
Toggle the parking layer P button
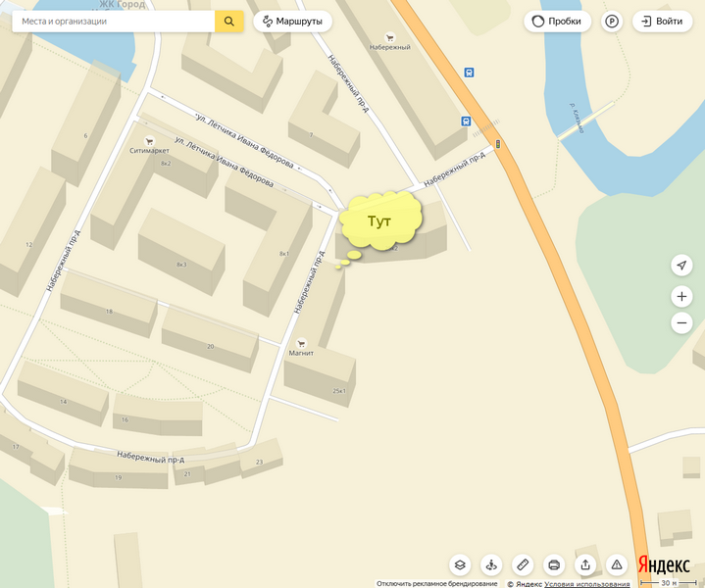pos(612,22)
